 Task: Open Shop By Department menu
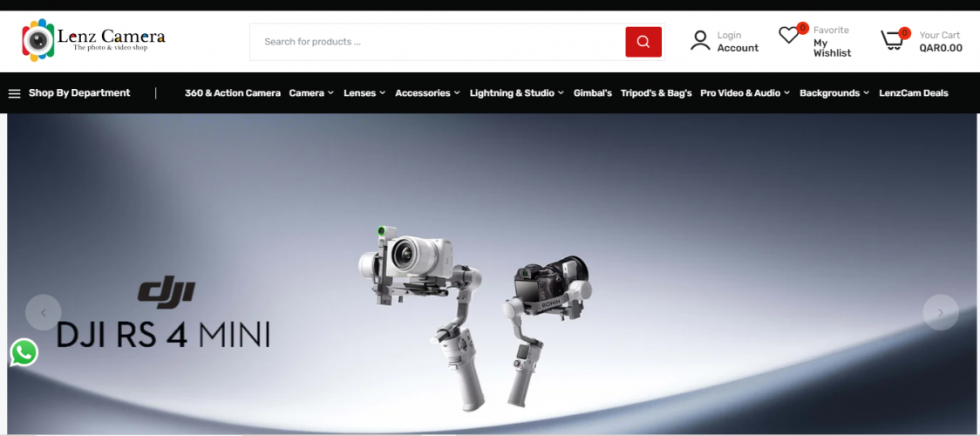pos(79,93)
